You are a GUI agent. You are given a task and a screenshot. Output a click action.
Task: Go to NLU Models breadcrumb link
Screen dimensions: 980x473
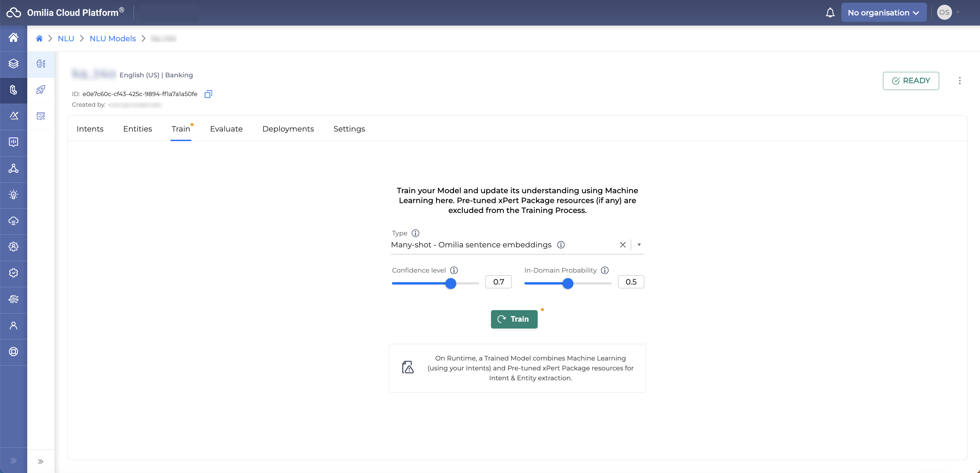click(113, 39)
